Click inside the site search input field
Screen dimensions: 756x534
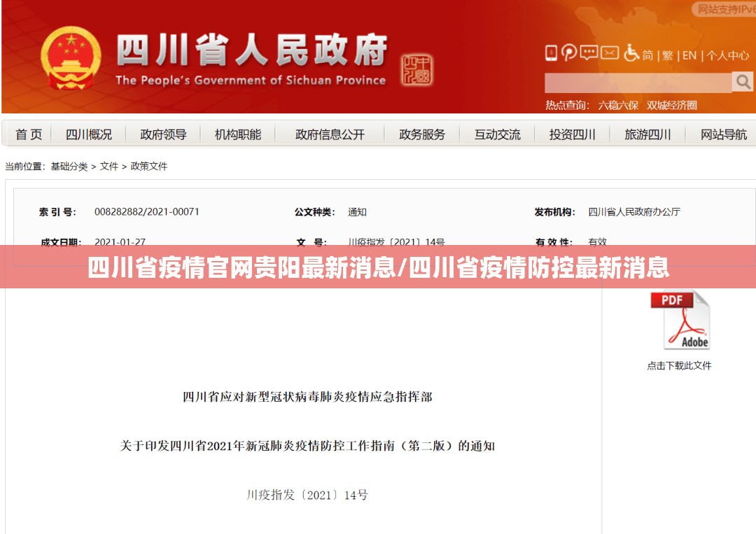638,83
